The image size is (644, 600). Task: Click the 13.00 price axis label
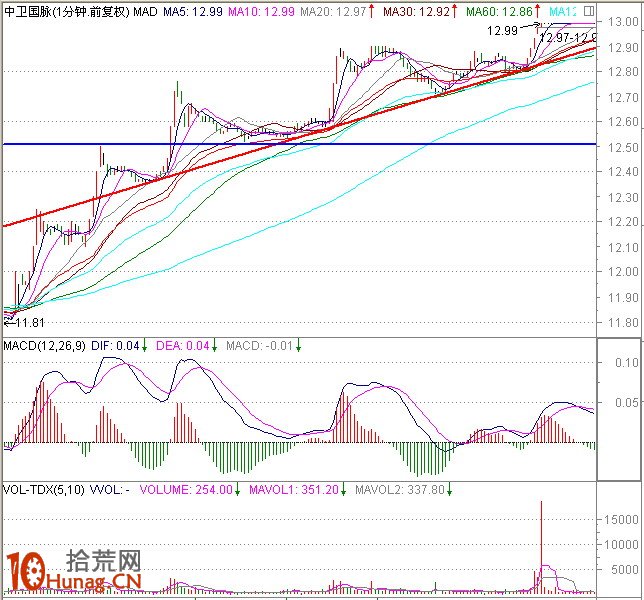click(623, 22)
